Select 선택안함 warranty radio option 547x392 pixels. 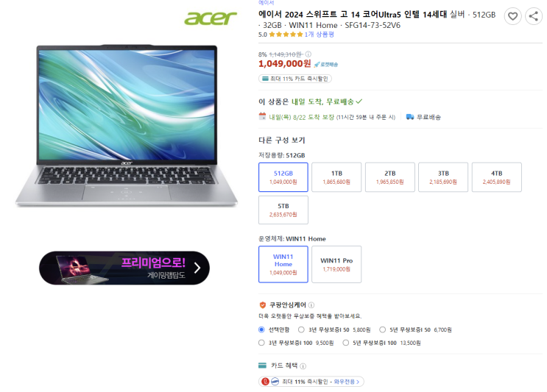[261, 329]
